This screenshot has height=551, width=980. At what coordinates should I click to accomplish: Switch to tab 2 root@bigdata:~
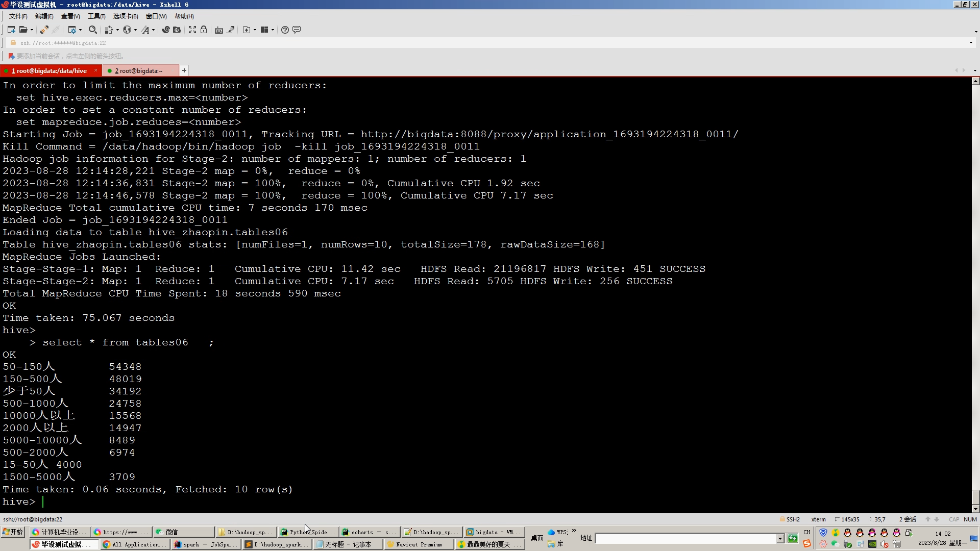click(x=139, y=71)
